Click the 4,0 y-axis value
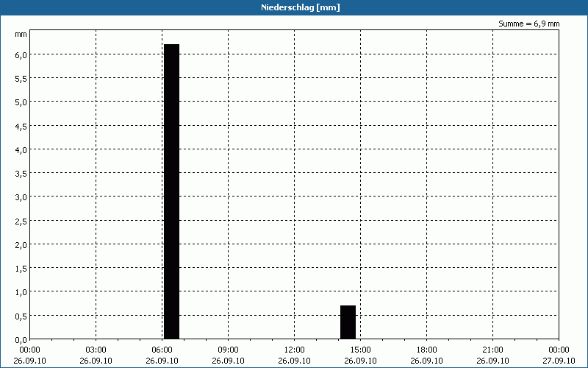 click(21, 150)
